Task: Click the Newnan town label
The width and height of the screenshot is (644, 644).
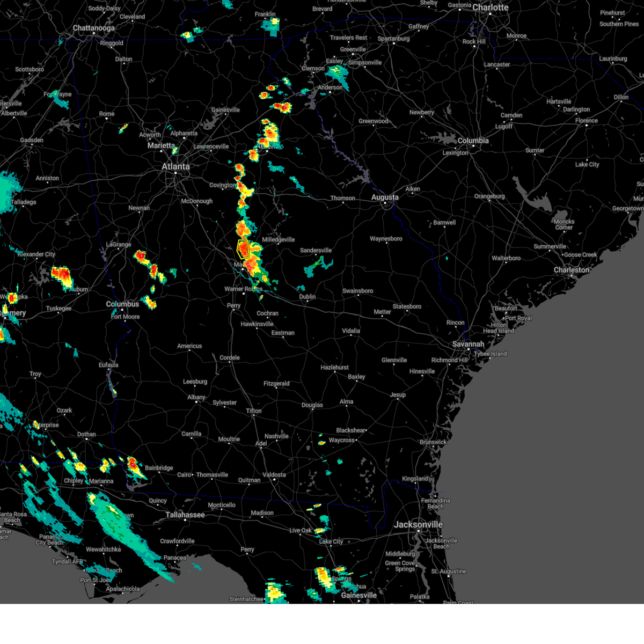Action: pos(139,208)
